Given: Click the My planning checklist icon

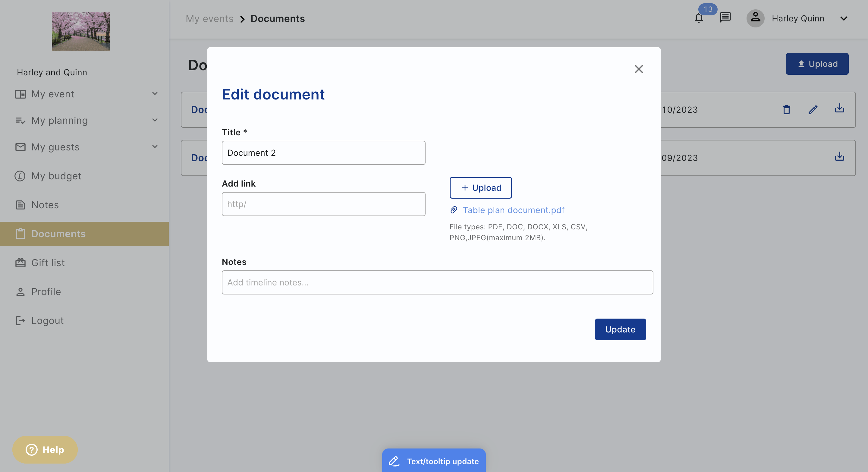Looking at the screenshot, I should pos(20,121).
